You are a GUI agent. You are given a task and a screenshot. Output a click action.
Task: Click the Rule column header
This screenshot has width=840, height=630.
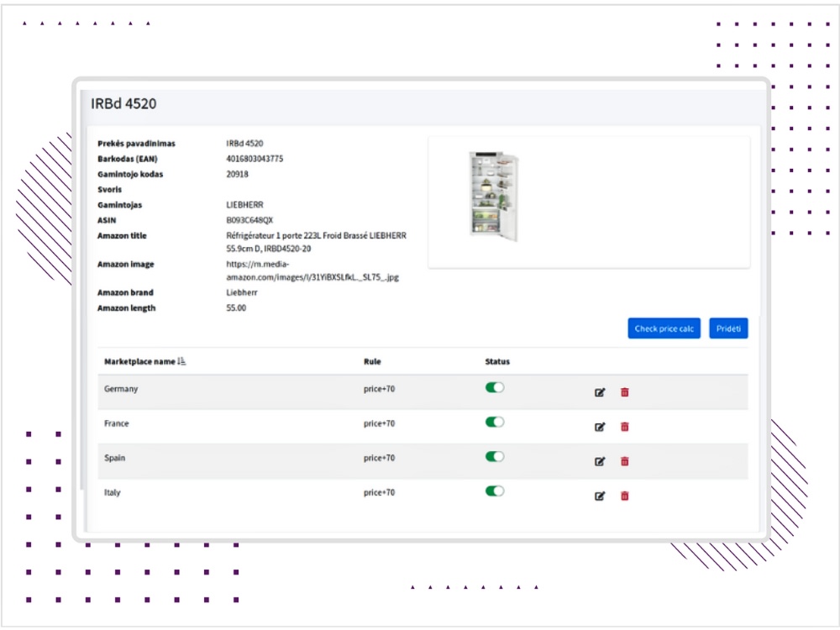tap(372, 361)
